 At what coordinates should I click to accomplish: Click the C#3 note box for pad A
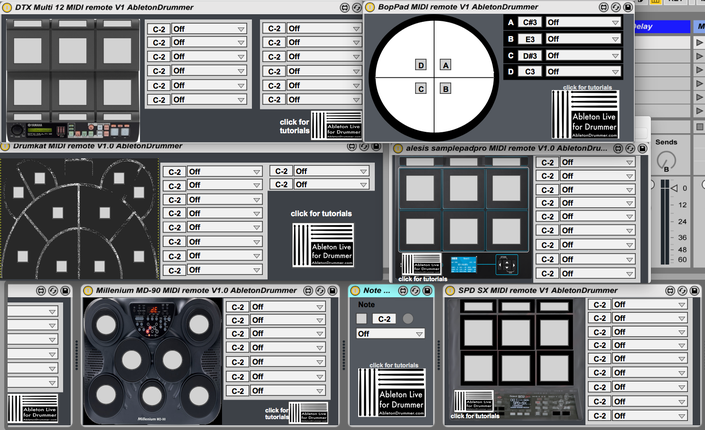tap(530, 22)
